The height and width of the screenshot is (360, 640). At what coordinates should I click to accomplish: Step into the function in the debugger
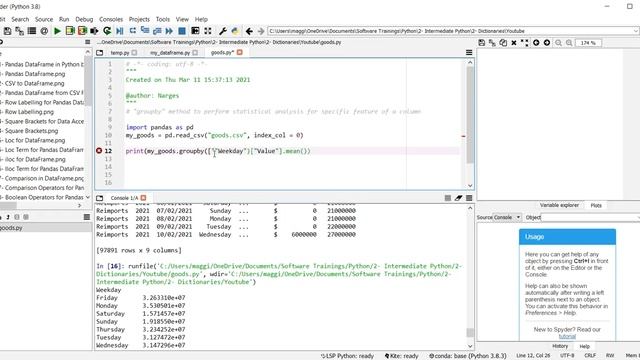(x=145, y=31)
